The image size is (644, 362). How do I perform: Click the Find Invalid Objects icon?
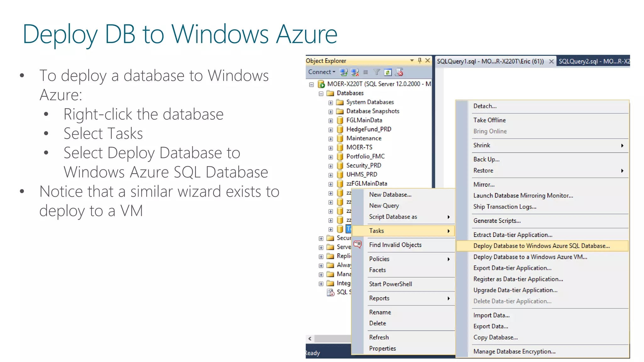coord(358,244)
